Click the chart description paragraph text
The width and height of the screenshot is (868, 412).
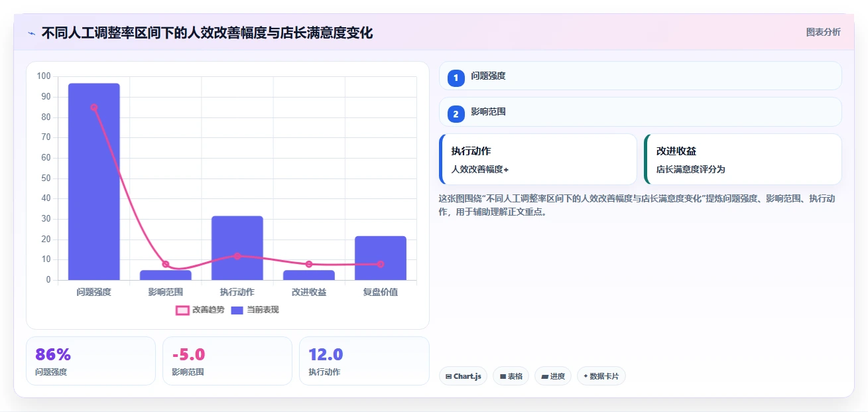[x=637, y=206]
